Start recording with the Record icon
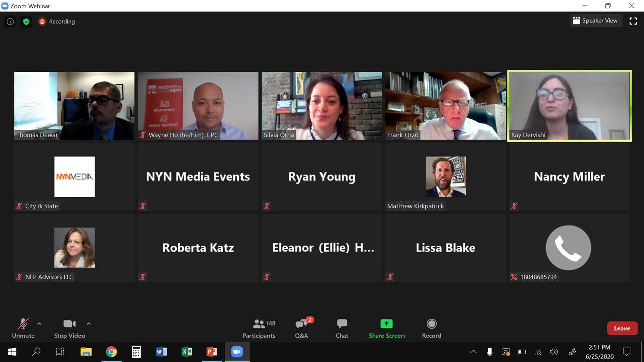 (x=431, y=324)
